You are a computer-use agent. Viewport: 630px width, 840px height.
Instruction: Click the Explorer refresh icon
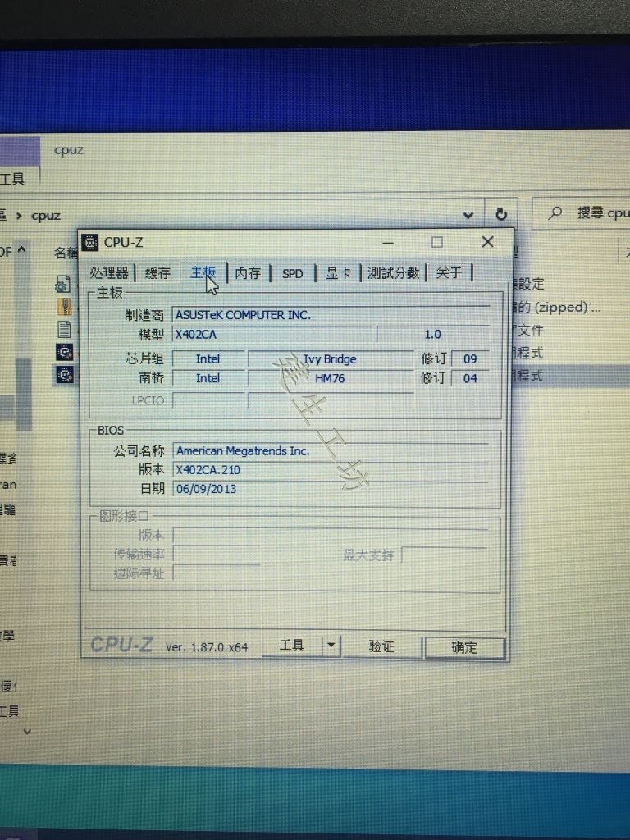[501, 214]
